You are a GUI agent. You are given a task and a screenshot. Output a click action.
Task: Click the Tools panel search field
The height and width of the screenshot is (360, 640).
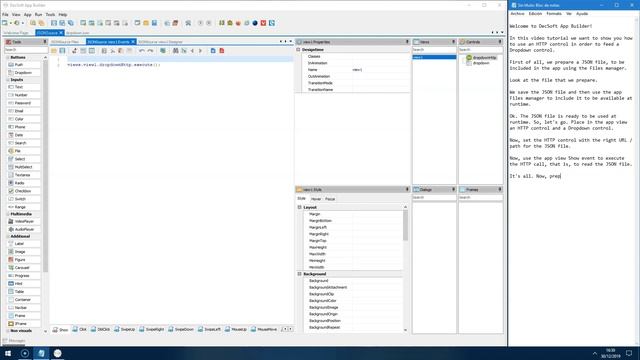26,50
